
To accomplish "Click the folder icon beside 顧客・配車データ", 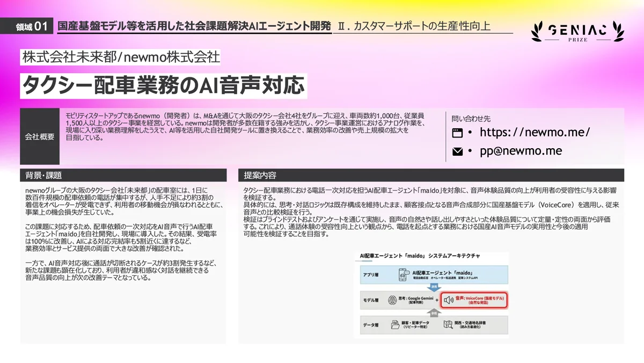I will click(396, 324).
